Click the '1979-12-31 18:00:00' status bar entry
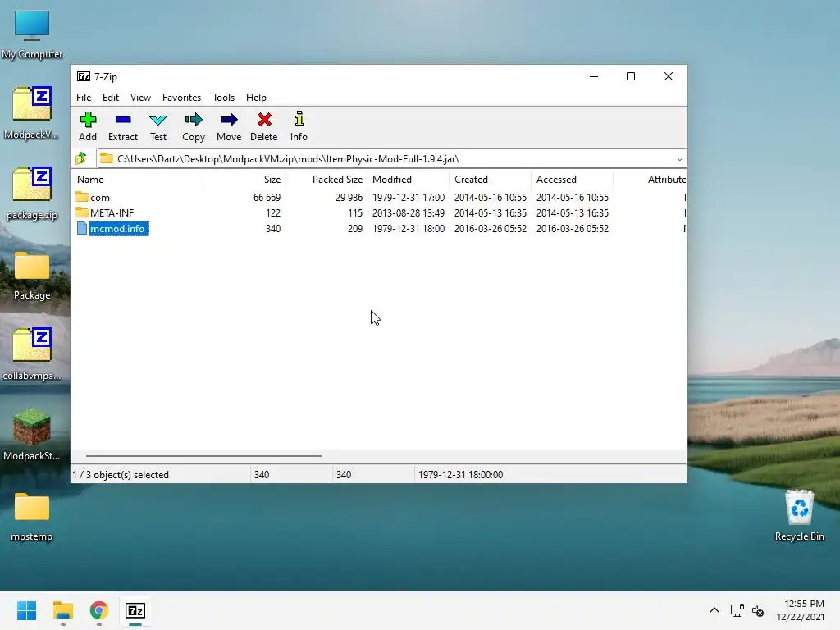840x630 pixels. pos(460,475)
